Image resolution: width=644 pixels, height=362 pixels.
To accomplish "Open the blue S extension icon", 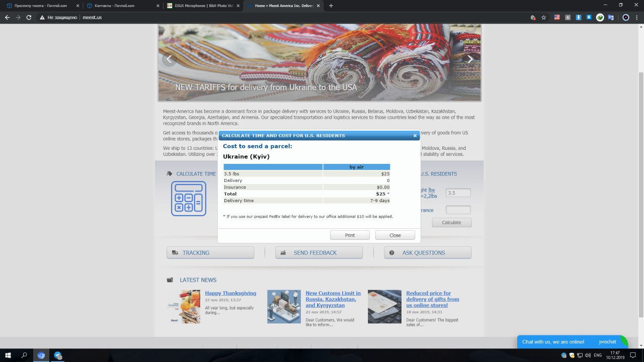I will click(589, 17).
